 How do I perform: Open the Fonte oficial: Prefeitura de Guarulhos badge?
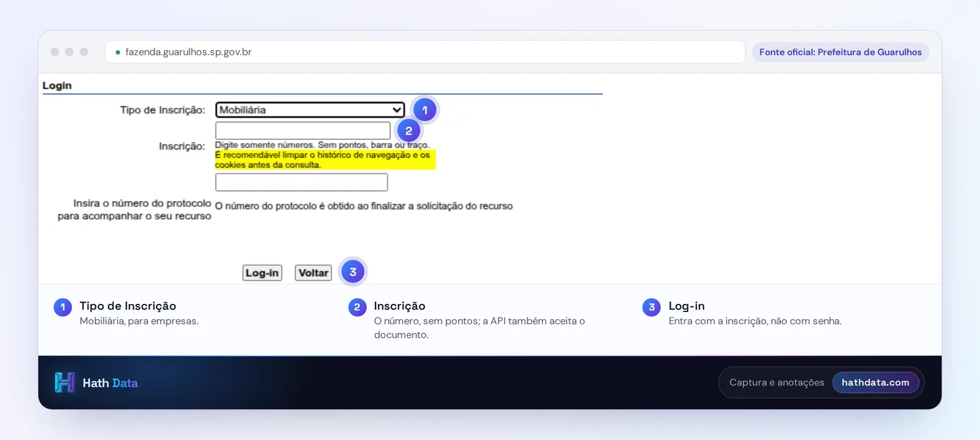(x=840, y=52)
